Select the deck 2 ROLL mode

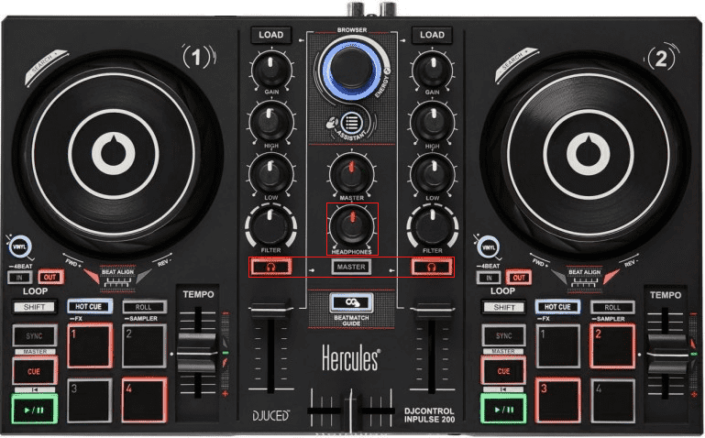612,308
